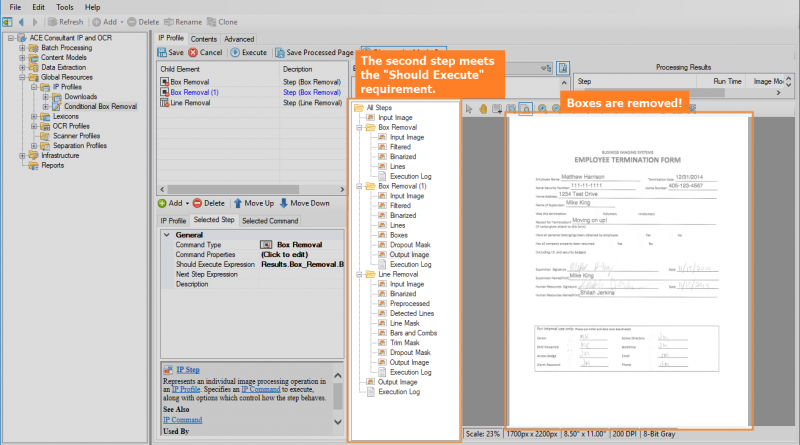Click the Move Down arrow icon
Image resolution: width=800 pixels, height=445 pixels.
point(286,203)
